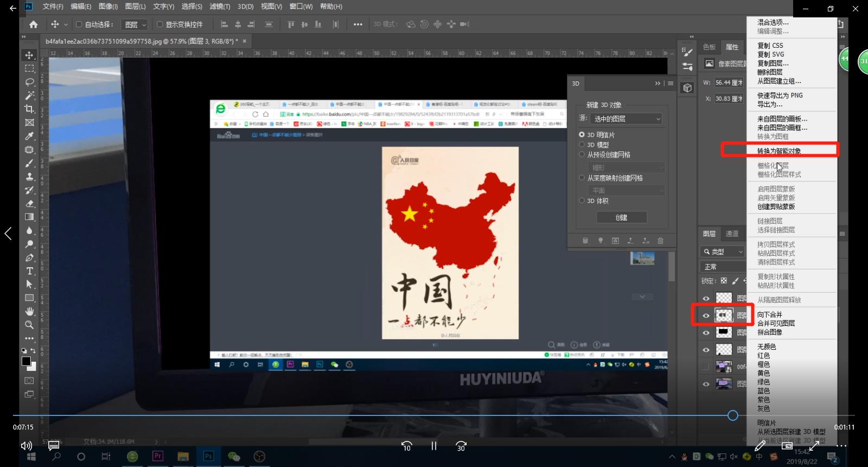Select the Rectangle shape tool

click(x=29, y=298)
